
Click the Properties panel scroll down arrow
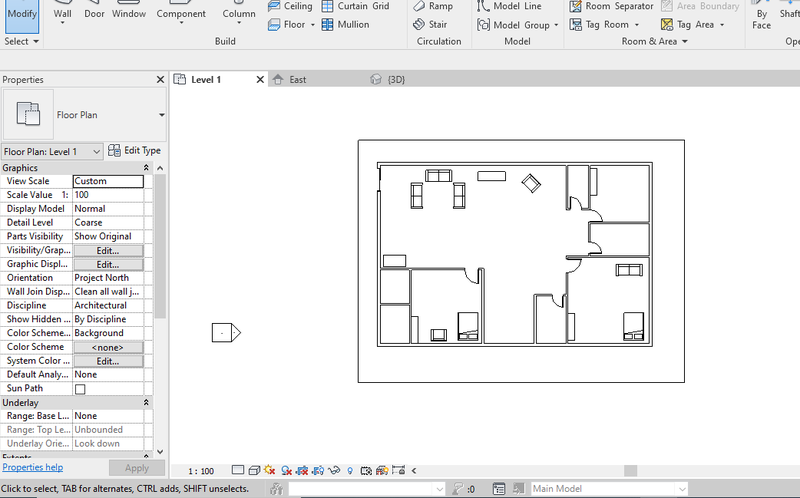point(160,452)
